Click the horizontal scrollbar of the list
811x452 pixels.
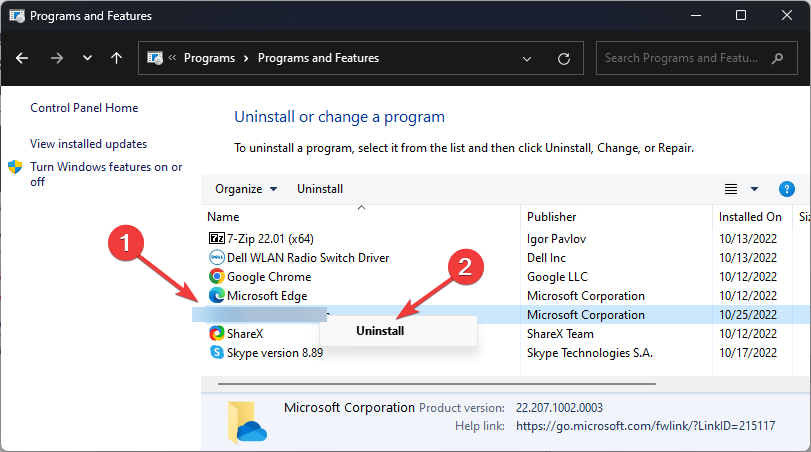(x=437, y=384)
